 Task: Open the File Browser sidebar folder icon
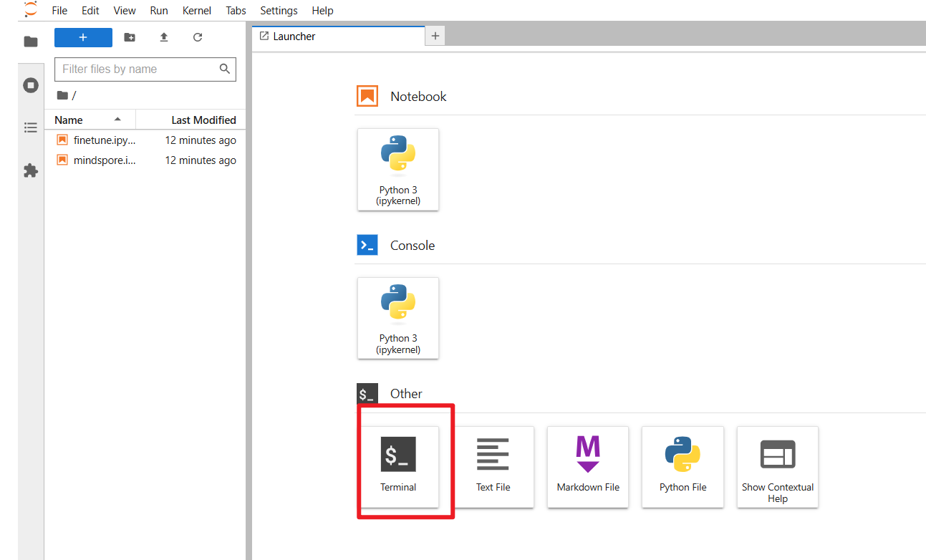pyautogui.click(x=31, y=42)
